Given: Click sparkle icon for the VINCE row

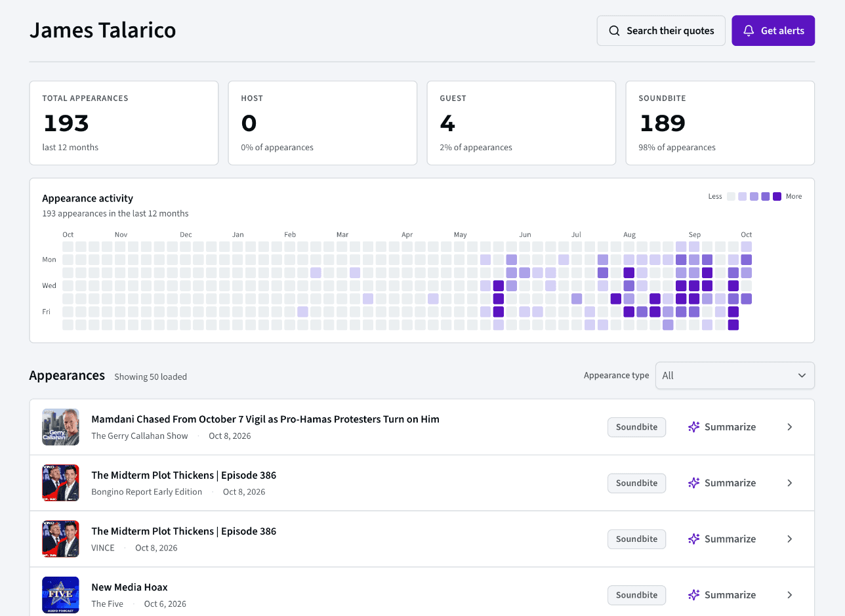Looking at the screenshot, I should 694,539.
